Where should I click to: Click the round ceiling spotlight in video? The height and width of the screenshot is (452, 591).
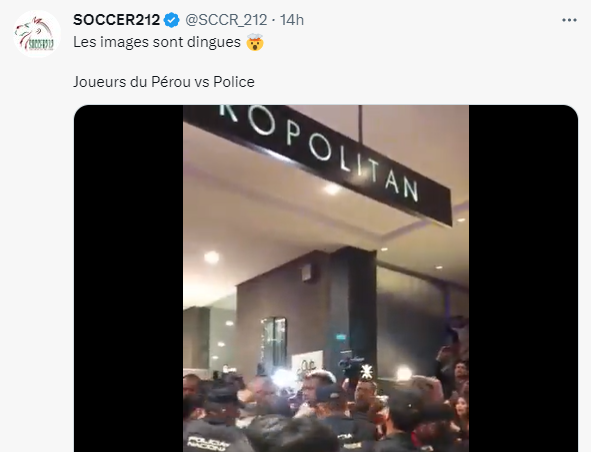click(x=211, y=257)
